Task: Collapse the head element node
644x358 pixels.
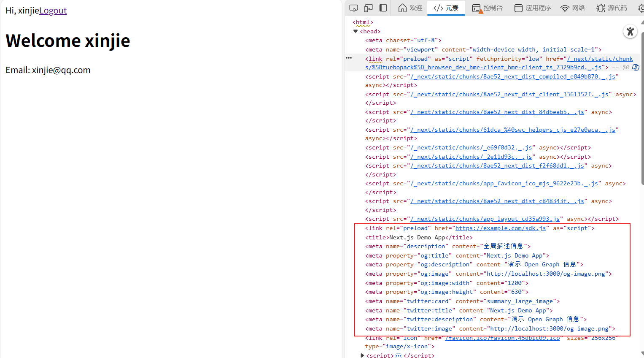Action: pos(356,31)
